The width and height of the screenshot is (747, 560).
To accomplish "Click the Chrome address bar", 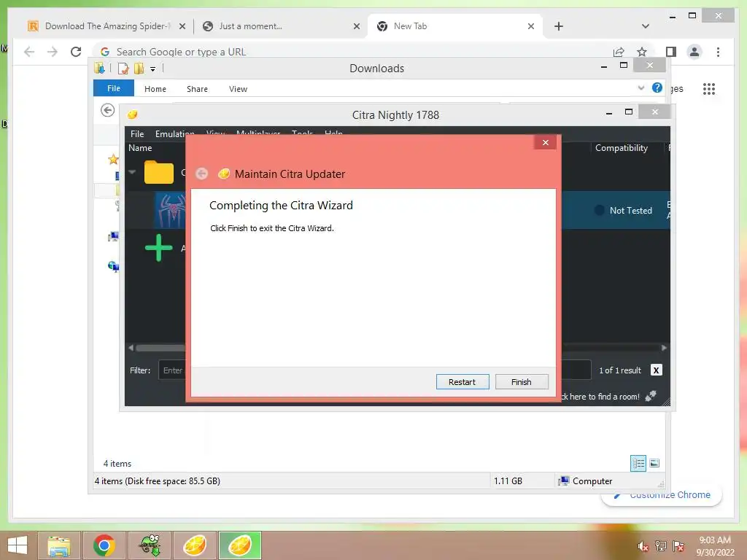I will tap(352, 52).
